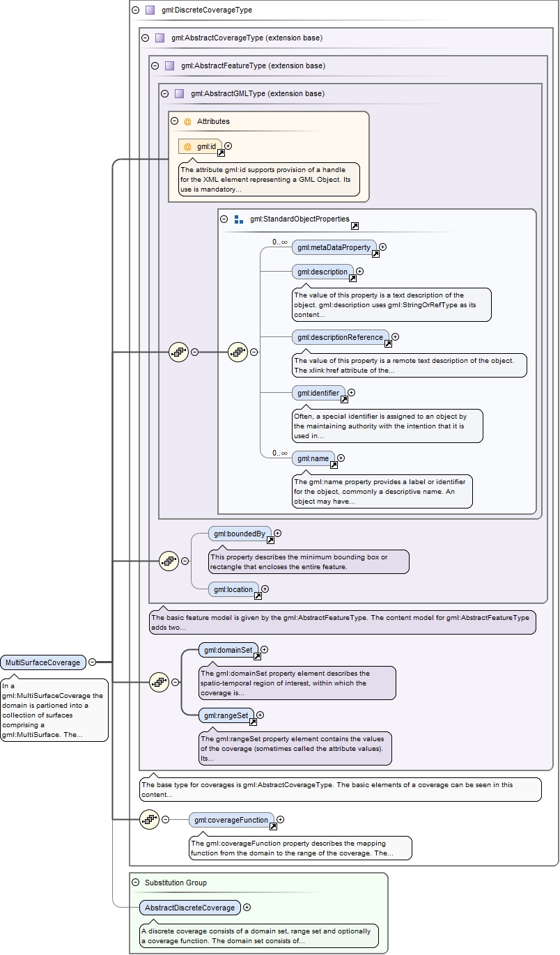
Task: Select the gml:rangeSet element box
Action: coord(226,715)
